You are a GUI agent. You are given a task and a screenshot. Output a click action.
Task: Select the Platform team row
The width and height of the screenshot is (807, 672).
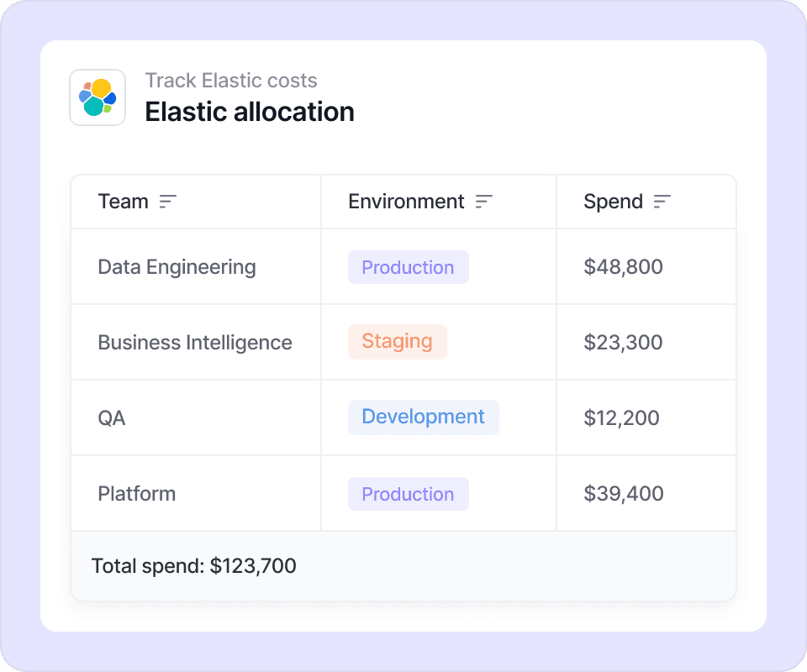[137, 494]
